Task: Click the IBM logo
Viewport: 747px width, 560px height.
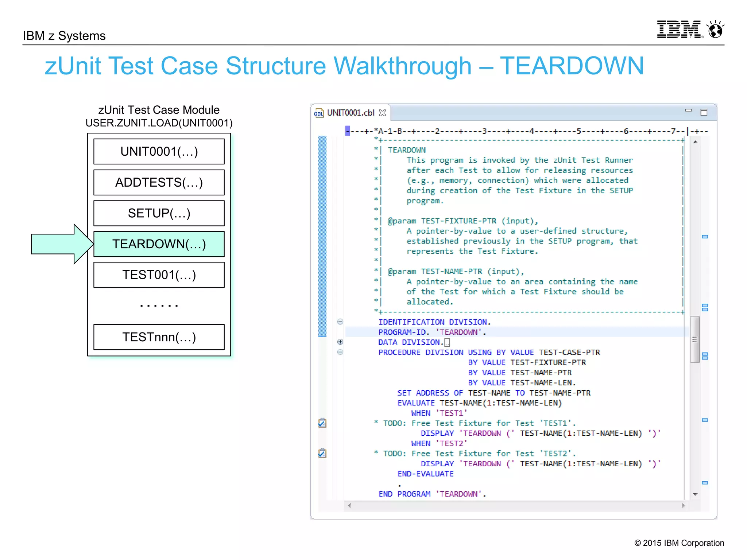Action: 679,30
